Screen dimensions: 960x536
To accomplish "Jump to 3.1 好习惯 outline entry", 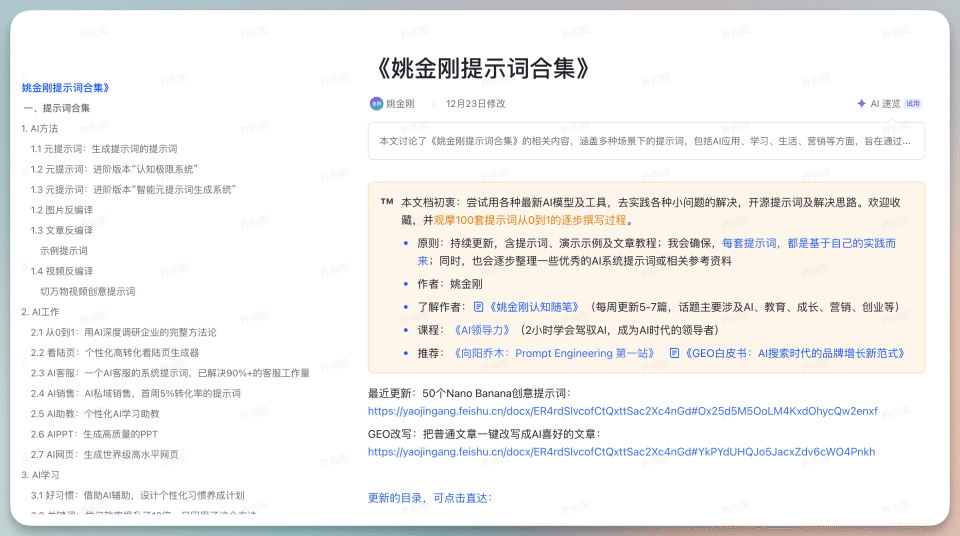I will coord(138,495).
